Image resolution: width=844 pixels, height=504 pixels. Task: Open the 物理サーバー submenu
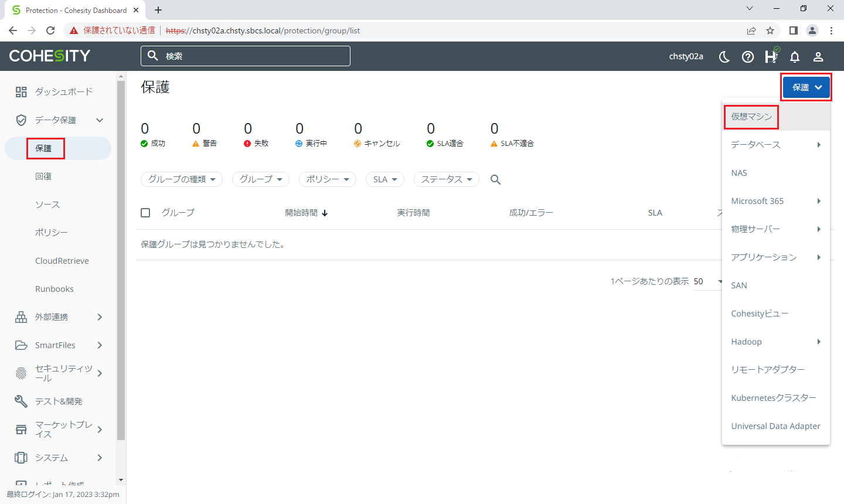776,229
